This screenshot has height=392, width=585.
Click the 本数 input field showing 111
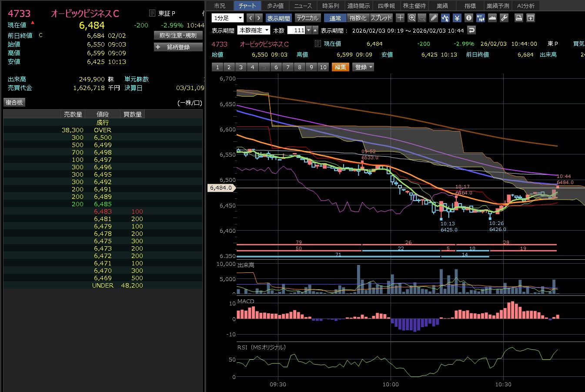pos(298,30)
